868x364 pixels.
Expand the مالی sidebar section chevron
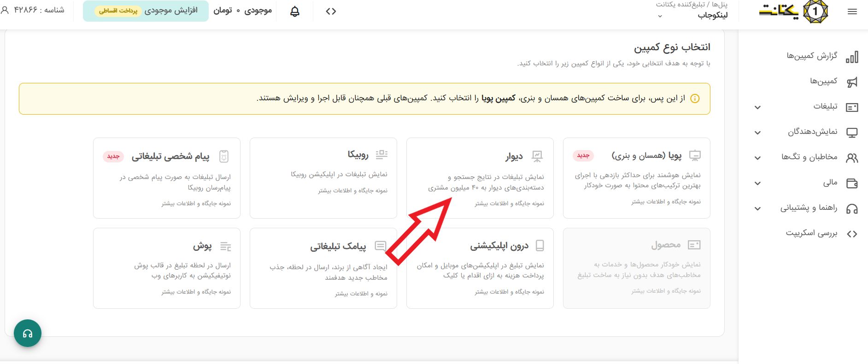tap(757, 183)
